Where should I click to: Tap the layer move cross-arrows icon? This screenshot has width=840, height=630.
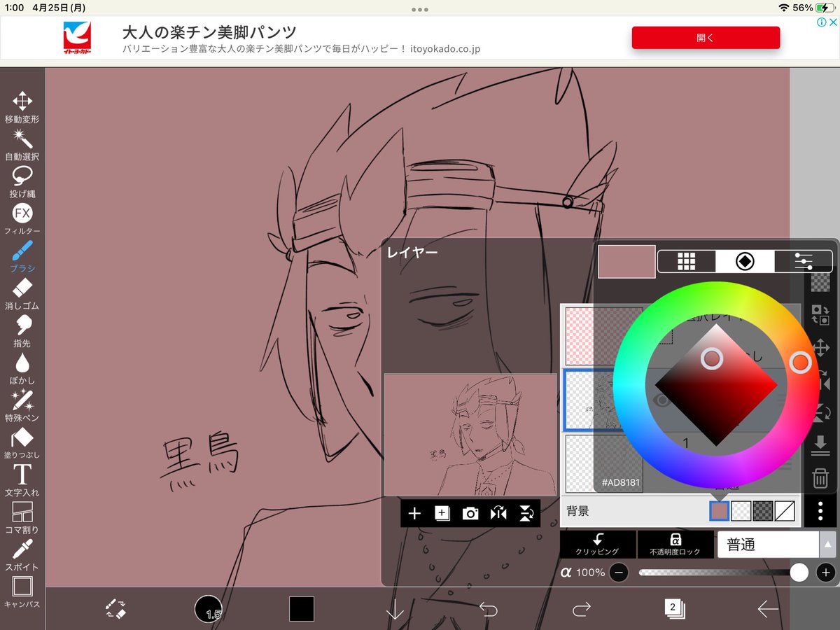pyautogui.click(x=820, y=348)
